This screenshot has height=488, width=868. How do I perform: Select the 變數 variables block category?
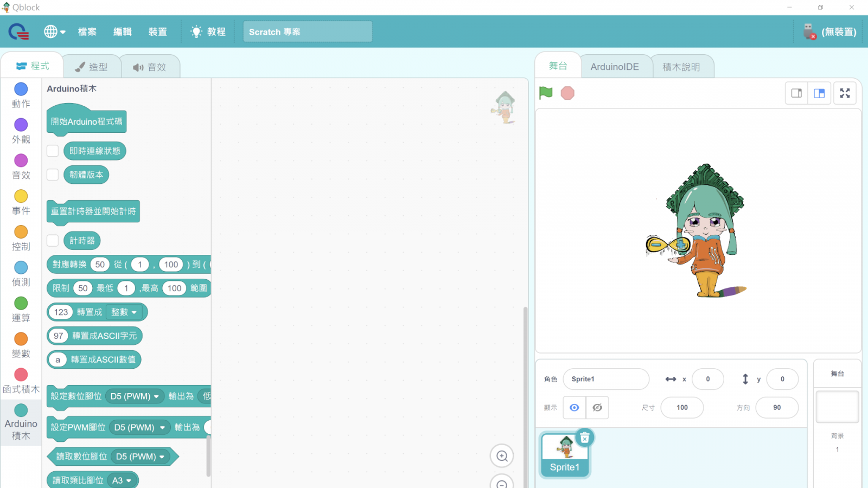(21, 346)
